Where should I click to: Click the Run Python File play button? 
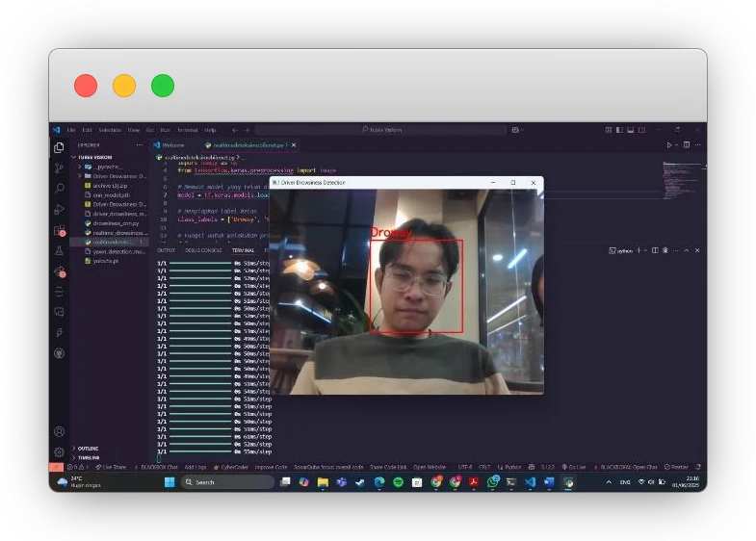click(669, 144)
